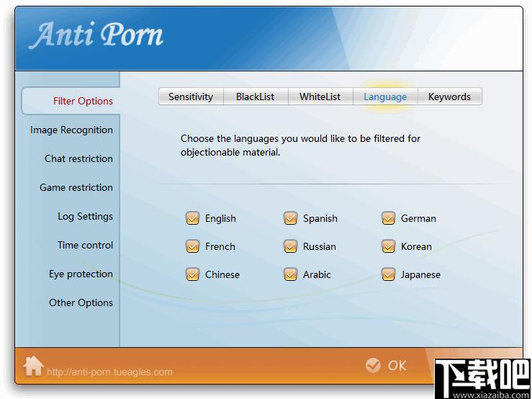Go to the Keywords tab
Viewport: 532px width, 399px height.
(449, 97)
